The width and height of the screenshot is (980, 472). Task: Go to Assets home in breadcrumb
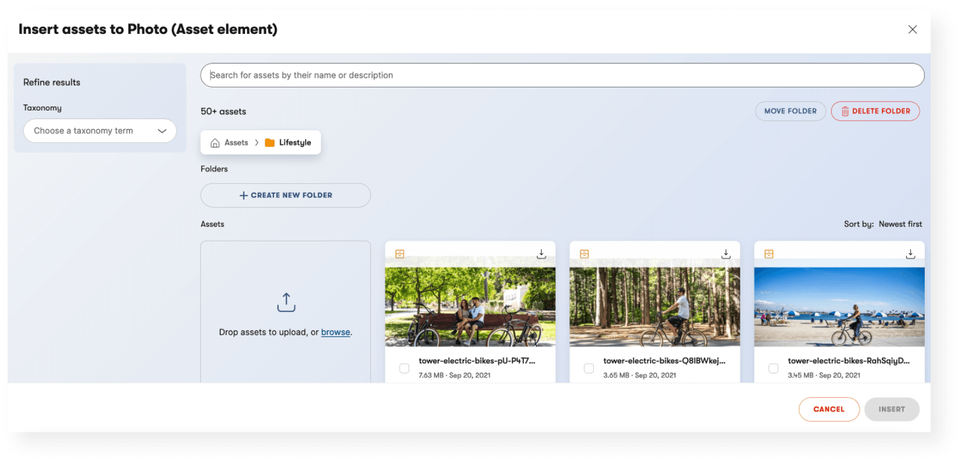[x=230, y=143]
